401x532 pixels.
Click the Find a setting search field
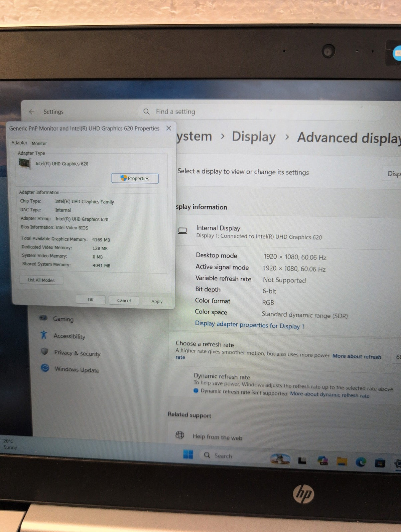261,112
